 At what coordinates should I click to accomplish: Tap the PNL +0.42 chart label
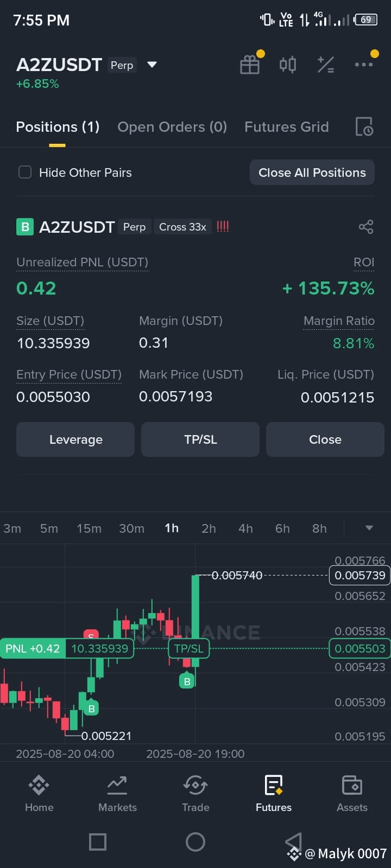coord(33,648)
